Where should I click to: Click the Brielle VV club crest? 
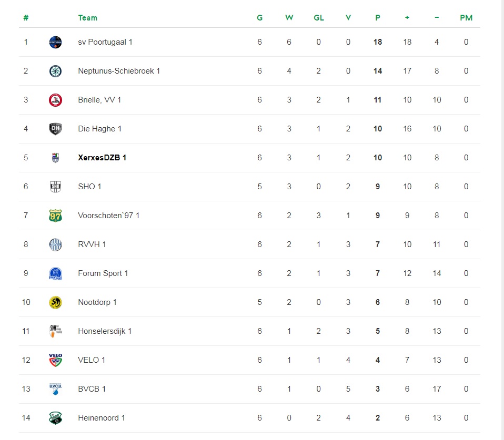coord(55,100)
